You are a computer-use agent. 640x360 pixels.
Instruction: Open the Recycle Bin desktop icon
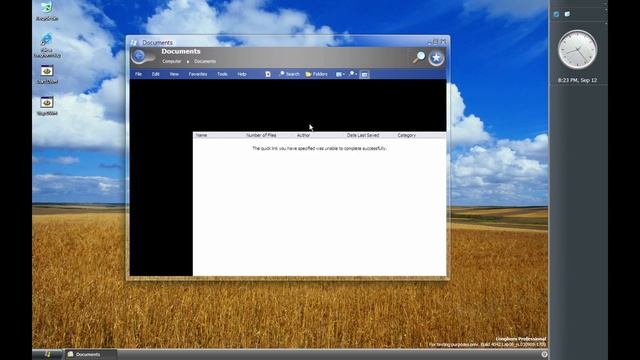[x=47, y=11]
